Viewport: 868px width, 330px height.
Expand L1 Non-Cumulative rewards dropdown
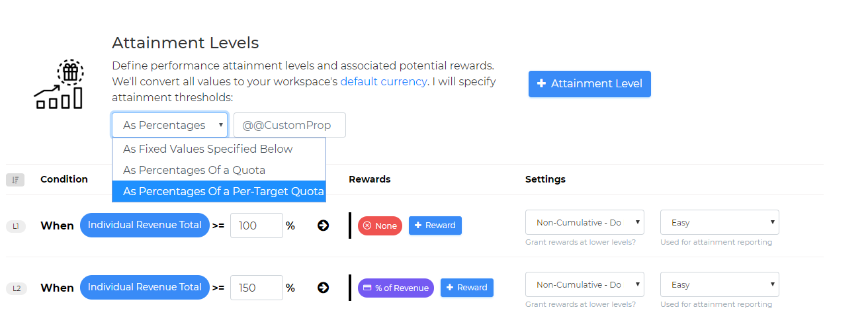pos(584,222)
